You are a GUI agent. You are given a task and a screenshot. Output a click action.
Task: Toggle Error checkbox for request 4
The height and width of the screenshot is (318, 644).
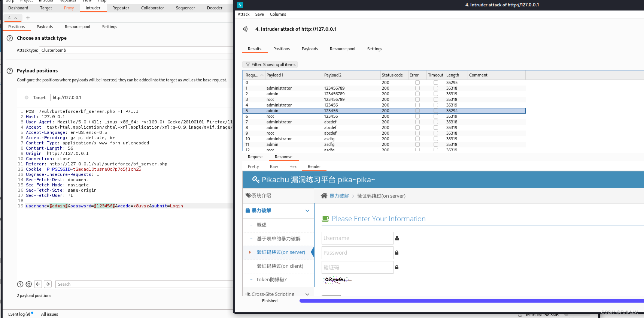417,105
